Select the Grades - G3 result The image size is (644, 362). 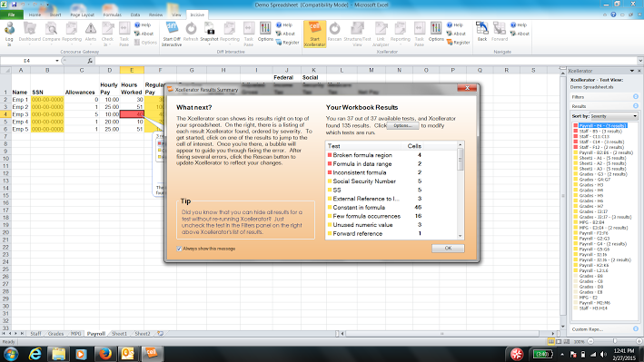[600, 174]
